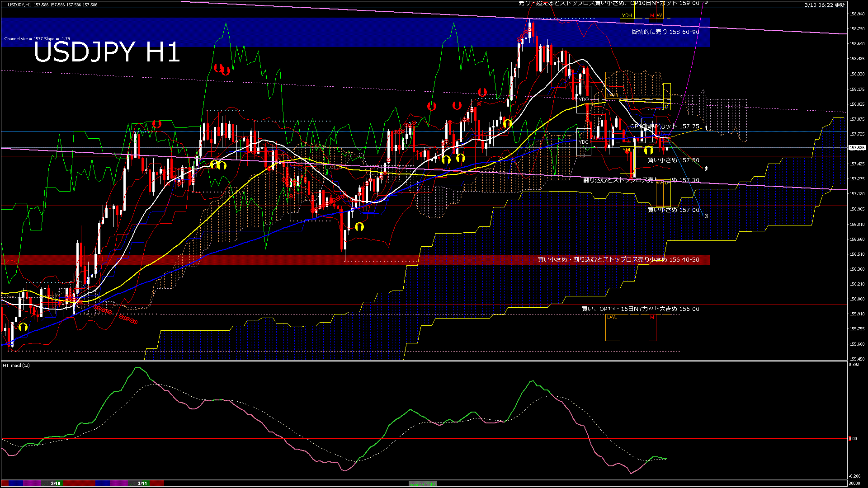This screenshot has width=868, height=488.
Task: Select the YDO label box on chart
Action: coord(584,99)
